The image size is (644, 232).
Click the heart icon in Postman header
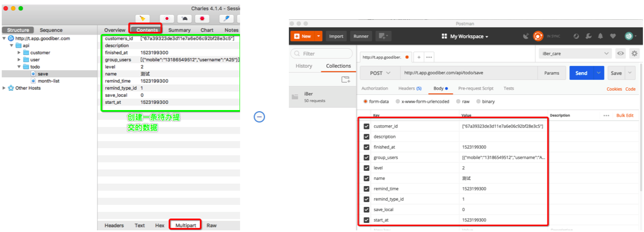[613, 36]
